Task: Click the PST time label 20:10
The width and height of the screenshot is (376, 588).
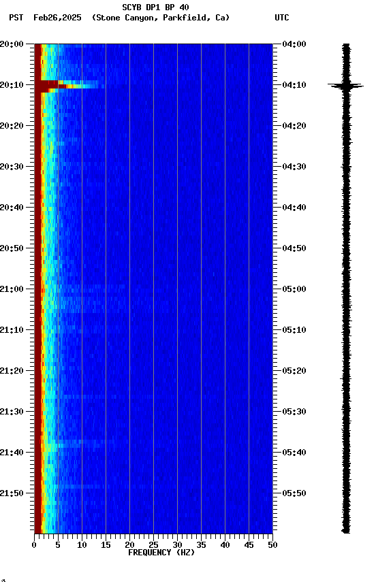Action: pos(12,85)
